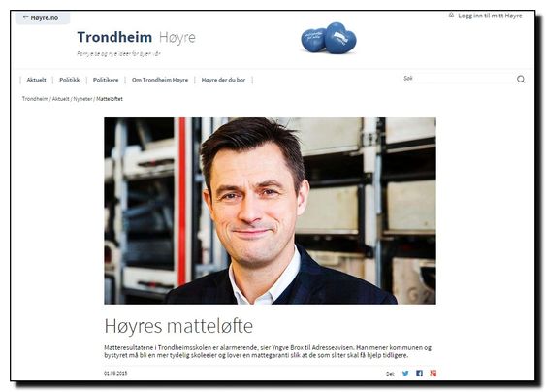Share article on Facebook
The height and width of the screenshot is (392, 546).
point(419,374)
